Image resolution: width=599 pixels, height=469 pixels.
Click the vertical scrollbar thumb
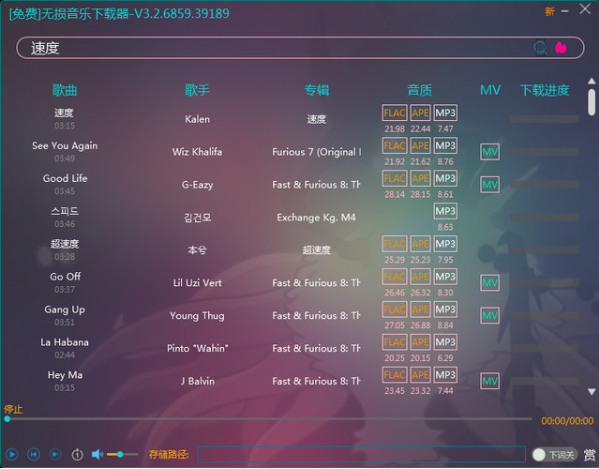[591, 102]
